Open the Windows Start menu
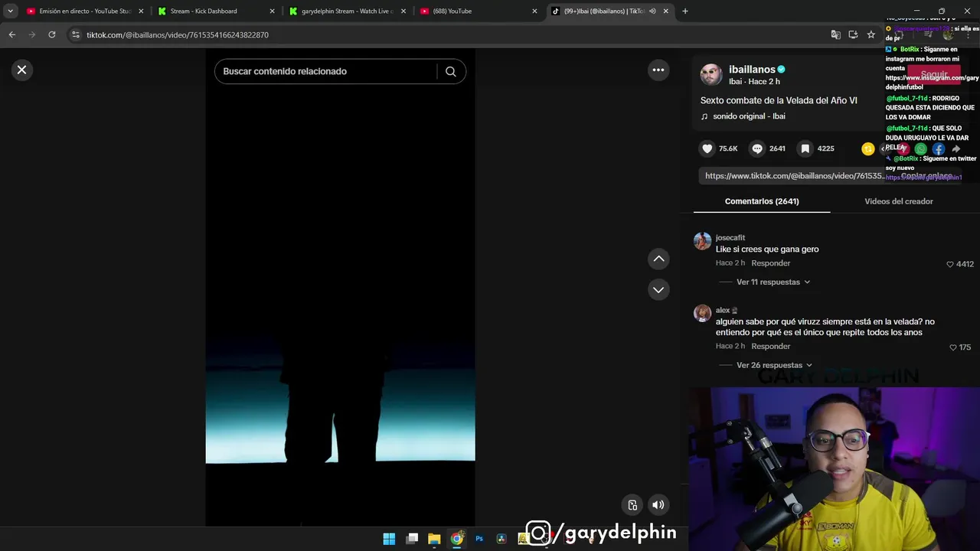 389,539
